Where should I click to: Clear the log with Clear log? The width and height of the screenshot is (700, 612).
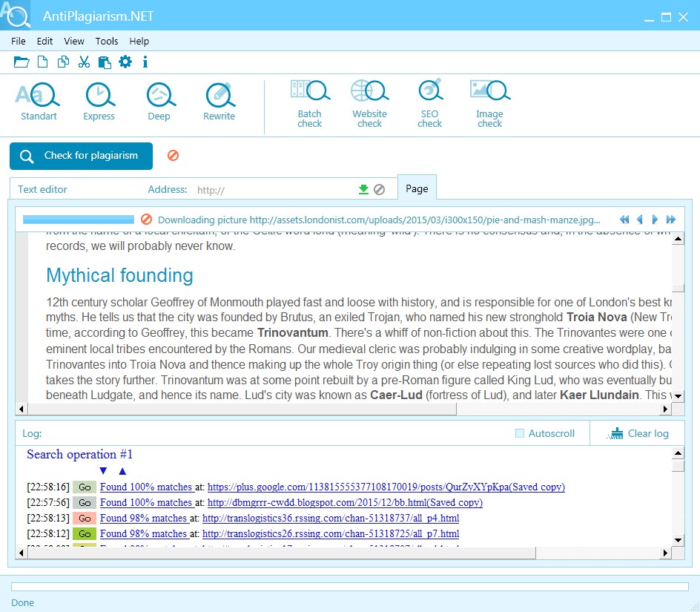(x=636, y=432)
